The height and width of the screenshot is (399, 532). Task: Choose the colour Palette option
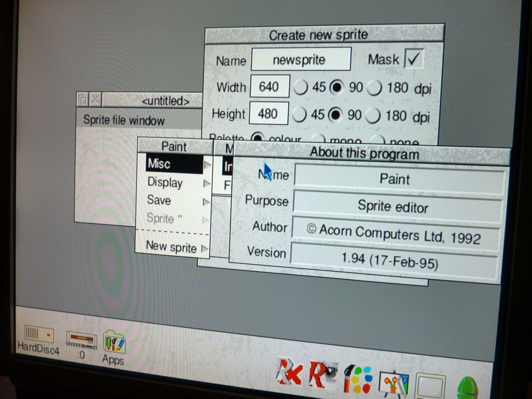[257, 138]
